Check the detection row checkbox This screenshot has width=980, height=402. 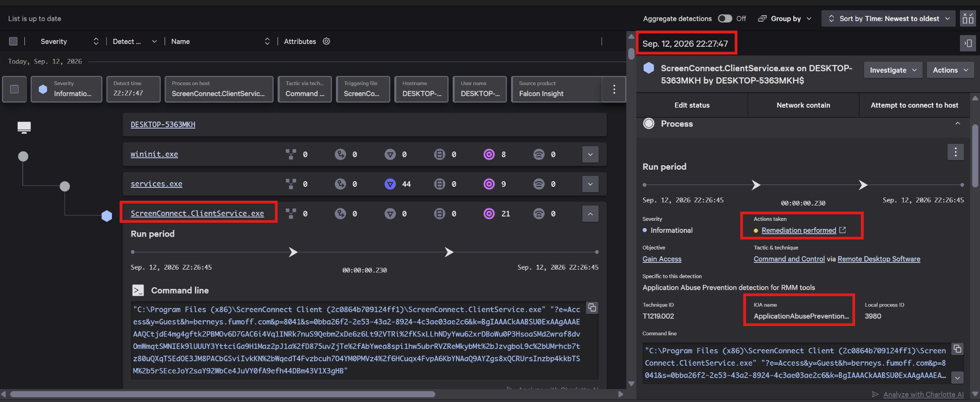pyautogui.click(x=14, y=89)
